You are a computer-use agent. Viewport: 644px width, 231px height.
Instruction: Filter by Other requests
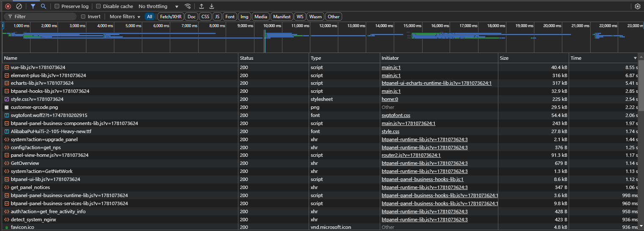[x=334, y=17]
